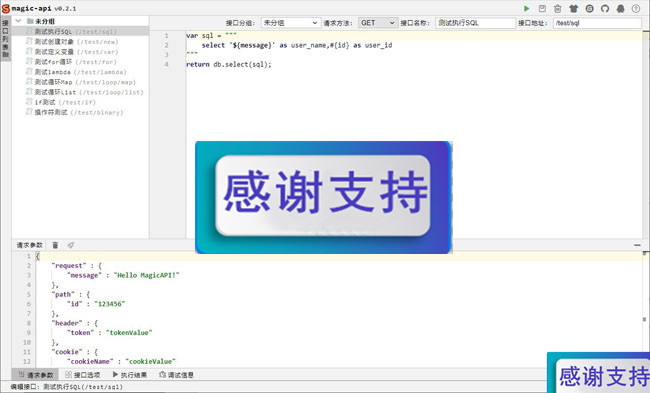This screenshot has height=393, width=650.
Task: Switch to the 接口选项 tab
Action: [83, 375]
